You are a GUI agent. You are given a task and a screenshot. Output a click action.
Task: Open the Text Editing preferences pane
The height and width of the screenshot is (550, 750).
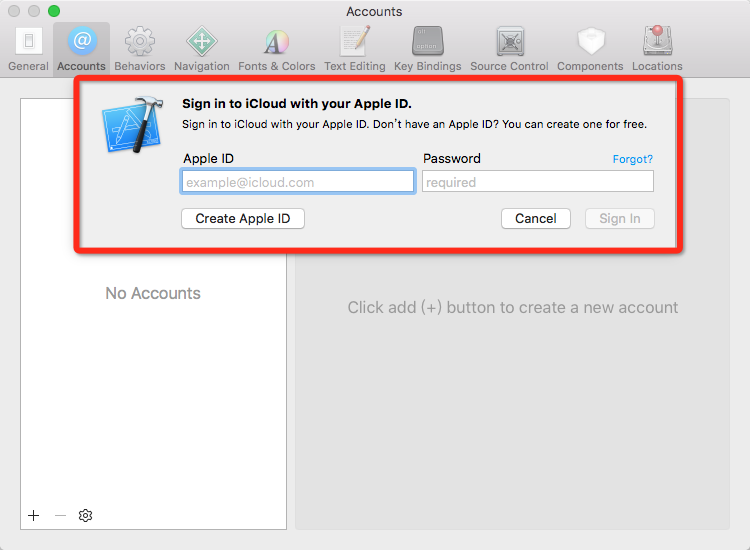point(354,49)
